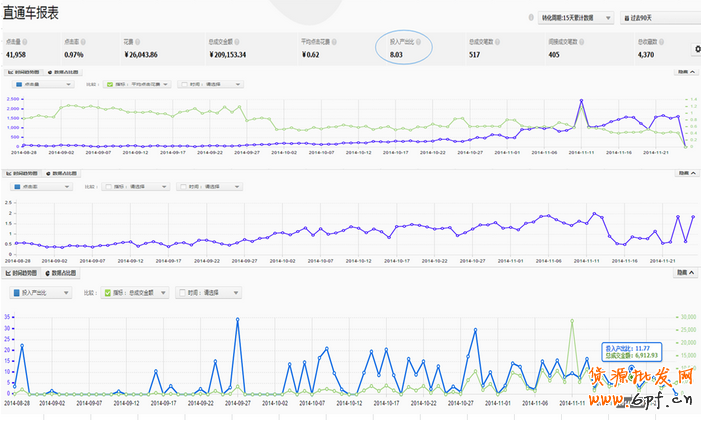Image resolution: width=703 pixels, height=421 pixels.
Task: Click the blue 点击率 color swatch in second chart
Action: click(x=16, y=186)
